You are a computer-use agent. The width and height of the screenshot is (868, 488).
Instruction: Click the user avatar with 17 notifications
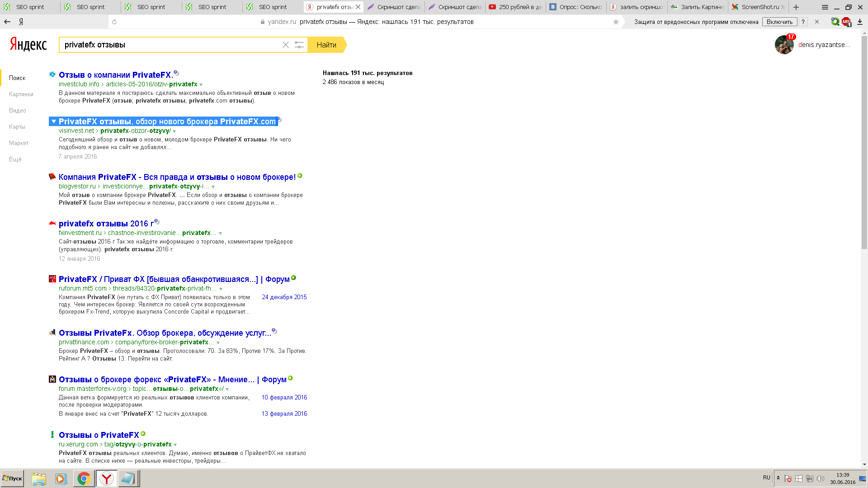[x=784, y=44]
